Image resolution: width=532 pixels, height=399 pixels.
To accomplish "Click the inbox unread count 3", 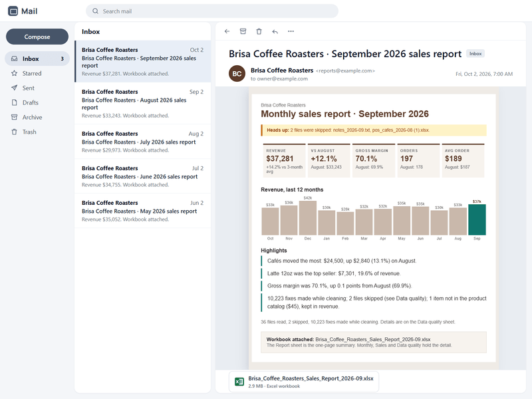I will (62, 59).
